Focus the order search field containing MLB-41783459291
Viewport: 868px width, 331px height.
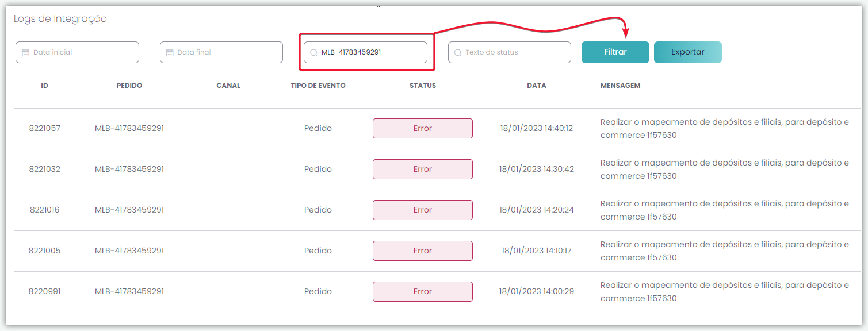(365, 52)
